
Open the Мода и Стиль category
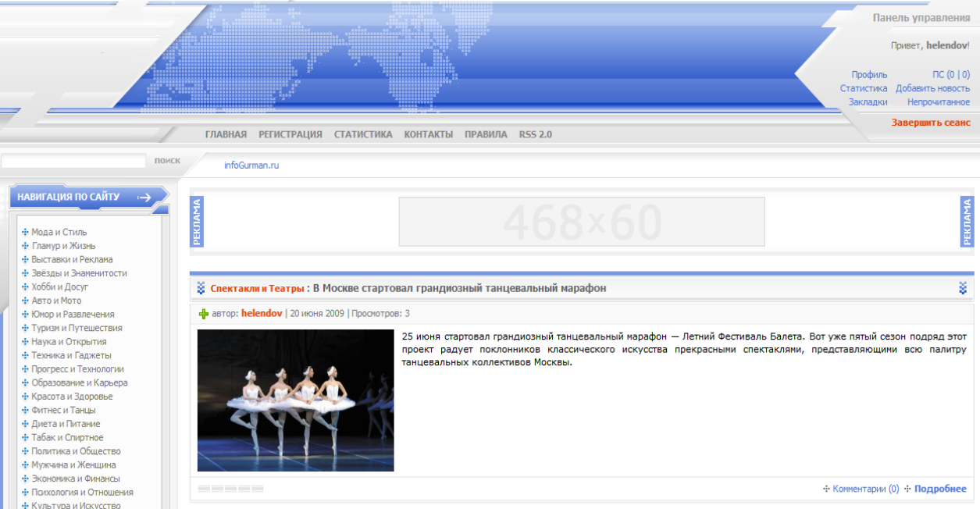coord(59,232)
